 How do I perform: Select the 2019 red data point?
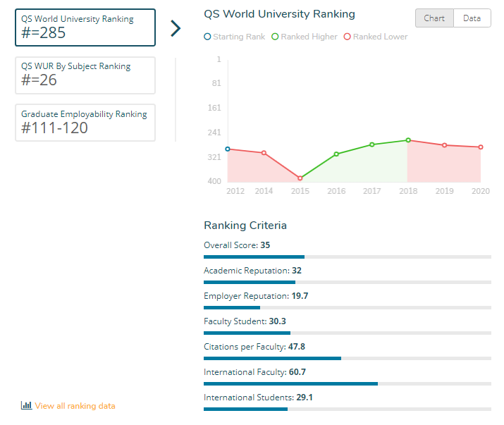point(445,145)
